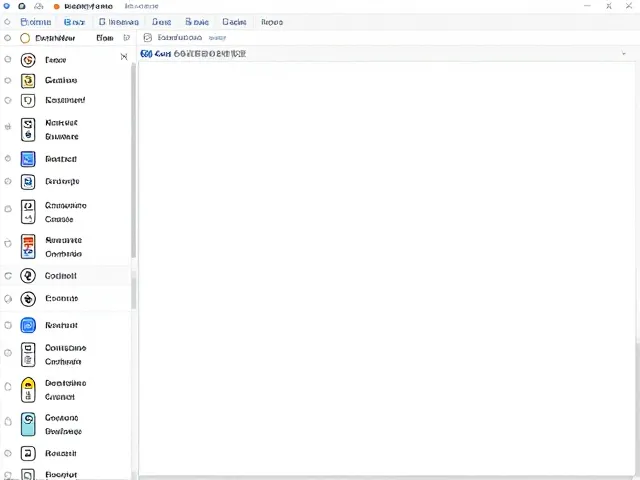Select the blue-outlined document sidebar icon
Viewport: 640px width, 480px height.
tap(28, 182)
